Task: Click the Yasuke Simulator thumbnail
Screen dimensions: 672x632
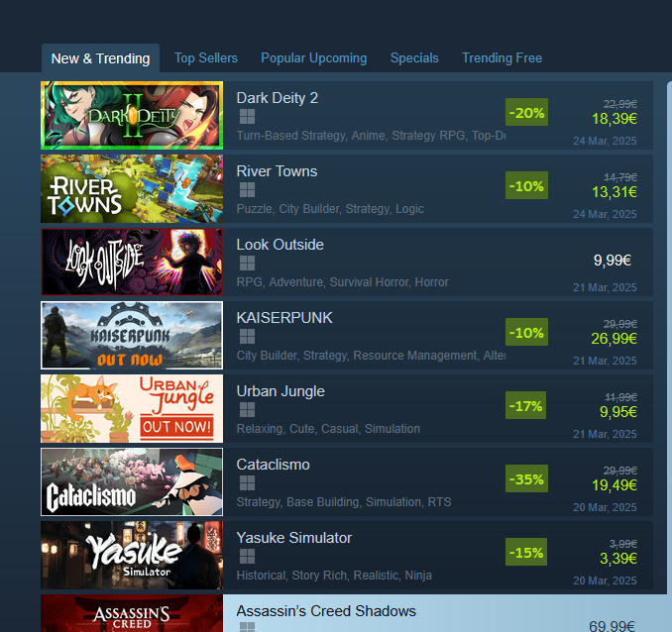Action: (x=132, y=555)
